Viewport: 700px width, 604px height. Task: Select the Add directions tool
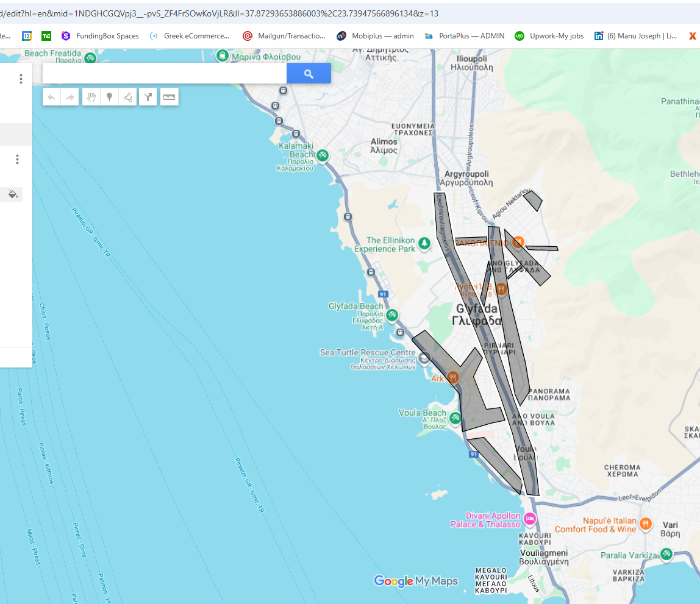(x=148, y=97)
